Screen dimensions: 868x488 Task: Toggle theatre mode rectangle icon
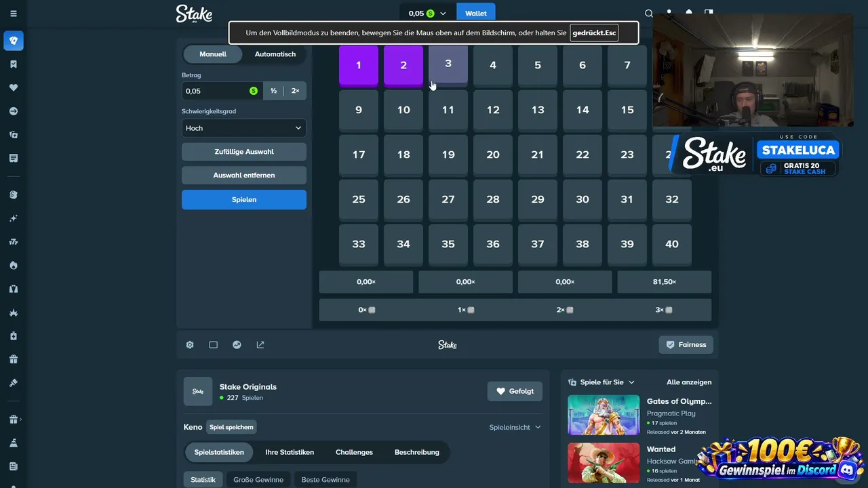tap(213, 345)
